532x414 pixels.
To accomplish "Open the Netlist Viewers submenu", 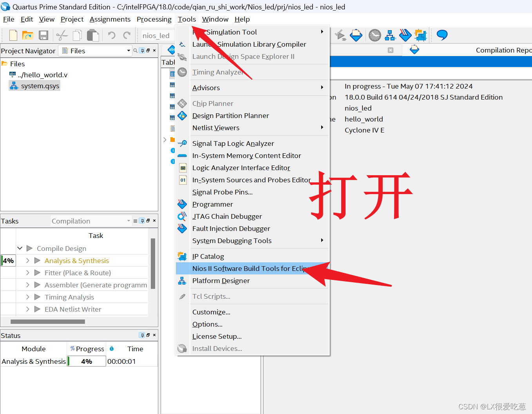I will 253,128.
